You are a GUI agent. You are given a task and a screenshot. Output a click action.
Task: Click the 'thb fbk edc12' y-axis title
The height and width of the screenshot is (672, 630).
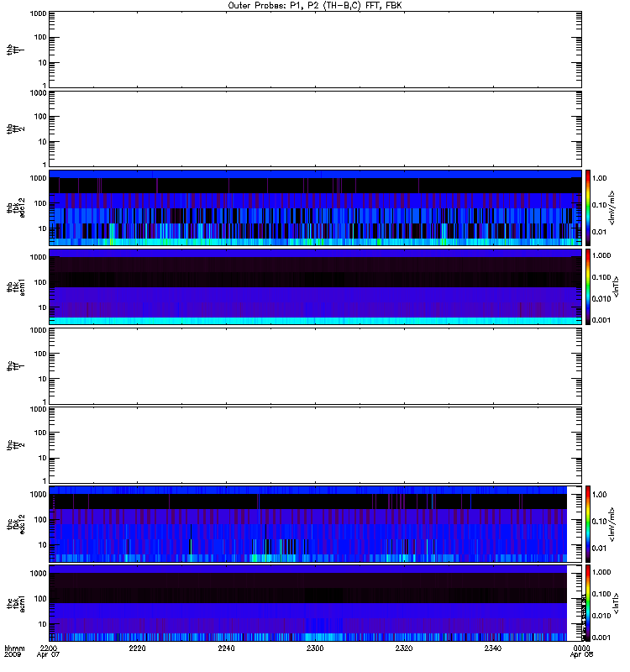pos(15,207)
